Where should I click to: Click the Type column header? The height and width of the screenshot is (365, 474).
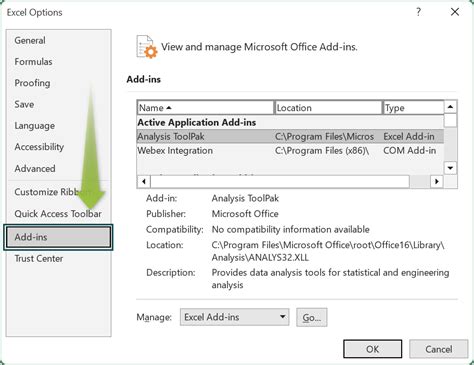tap(414, 108)
